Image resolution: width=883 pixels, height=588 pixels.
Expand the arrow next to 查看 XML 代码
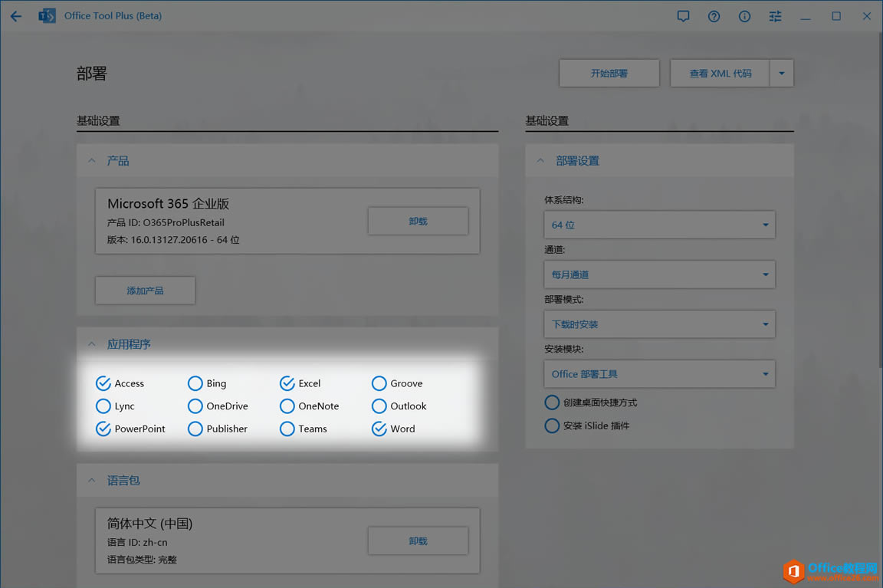coord(781,72)
